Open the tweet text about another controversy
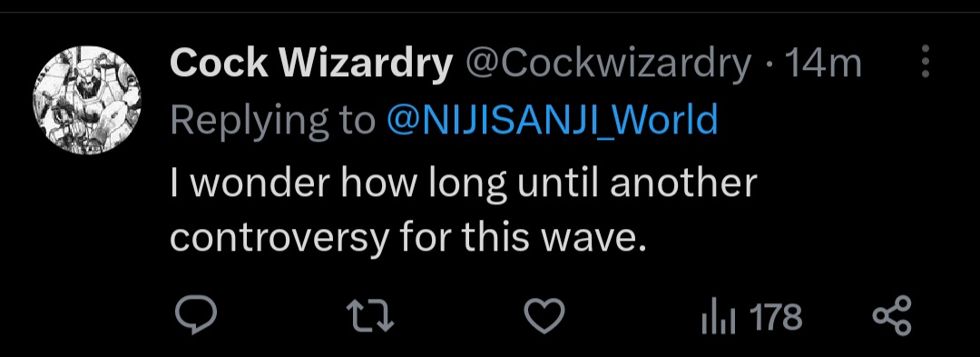980x357 pixels. (x=463, y=210)
